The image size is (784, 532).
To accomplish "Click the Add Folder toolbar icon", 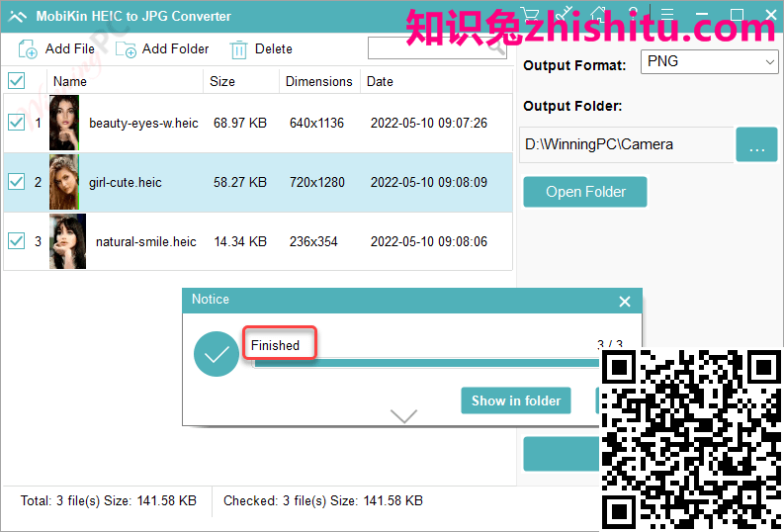I will (126, 49).
